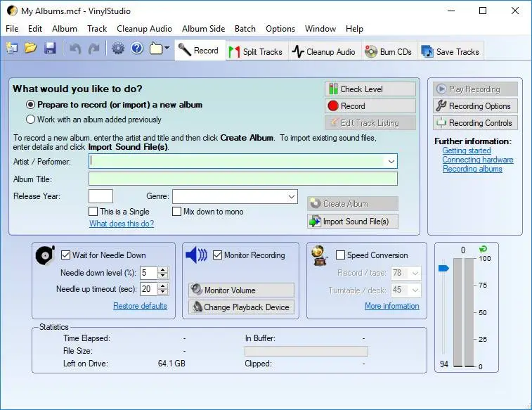Image resolution: width=532 pixels, height=410 pixels.
Task: Click the yellow folder toolbar icon
Action: click(156, 49)
